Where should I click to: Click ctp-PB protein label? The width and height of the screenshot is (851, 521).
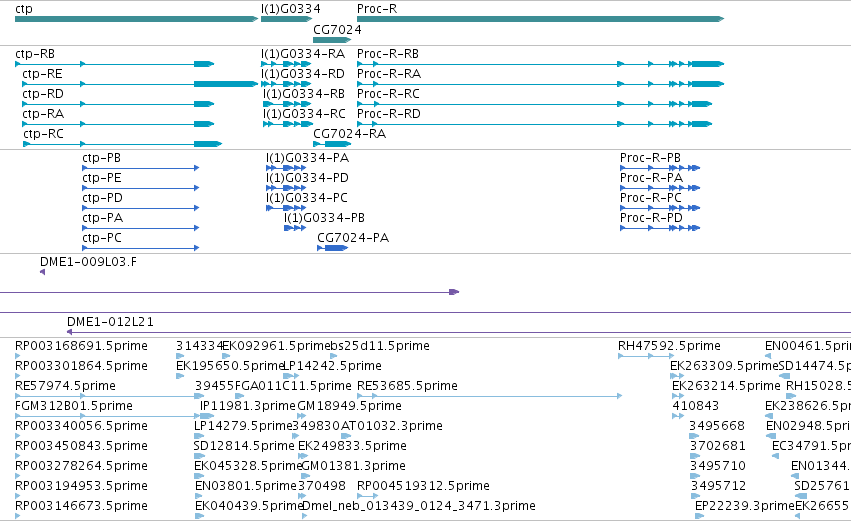click(x=101, y=158)
